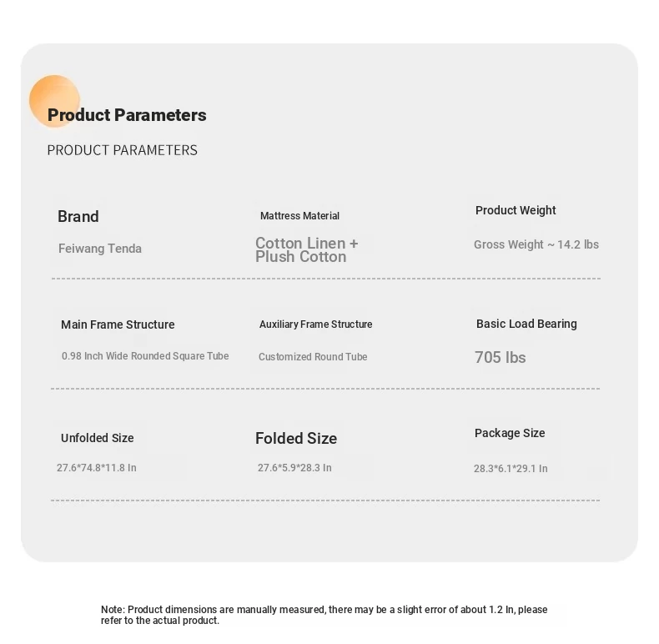
Task: Click the Auxiliary Frame Structure label
Action: [315, 325]
